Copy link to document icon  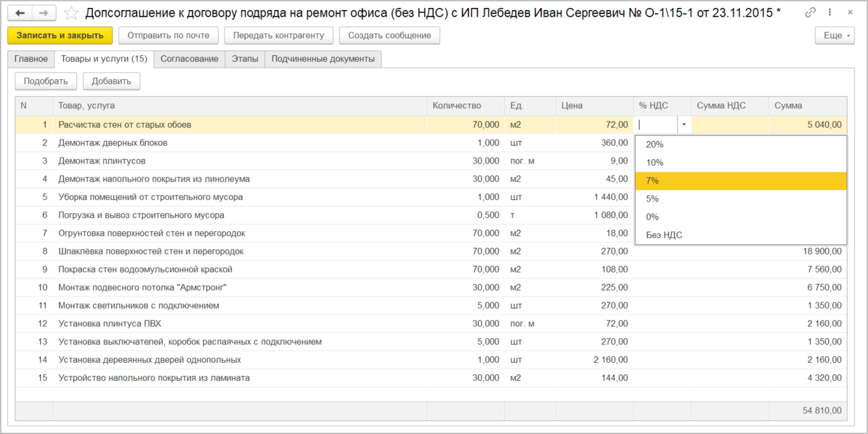pyautogui.click(x=810, y=13)
